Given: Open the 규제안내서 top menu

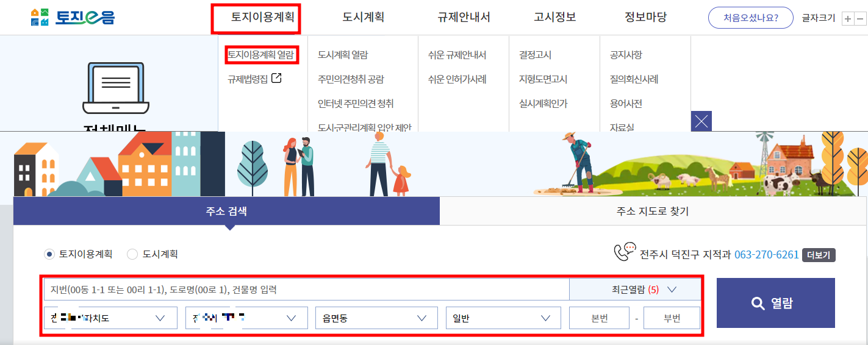Looking at the screenshot, I should tap(464, 18).
